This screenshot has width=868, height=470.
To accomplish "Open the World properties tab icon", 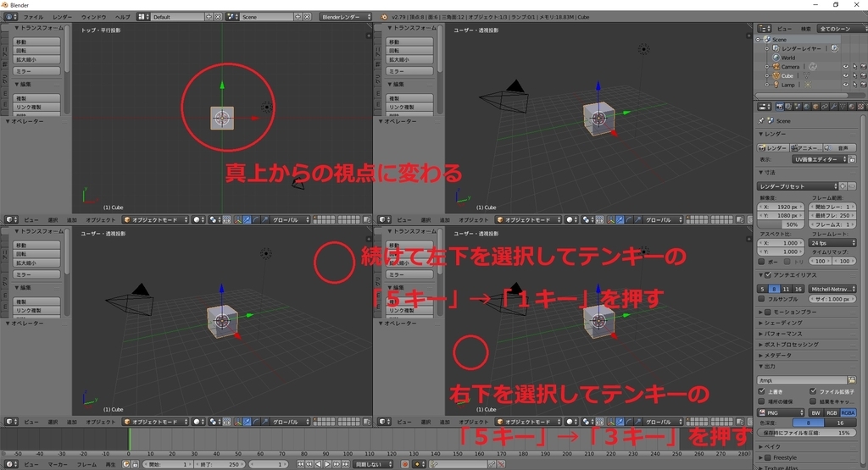I will tap(807, 107).
